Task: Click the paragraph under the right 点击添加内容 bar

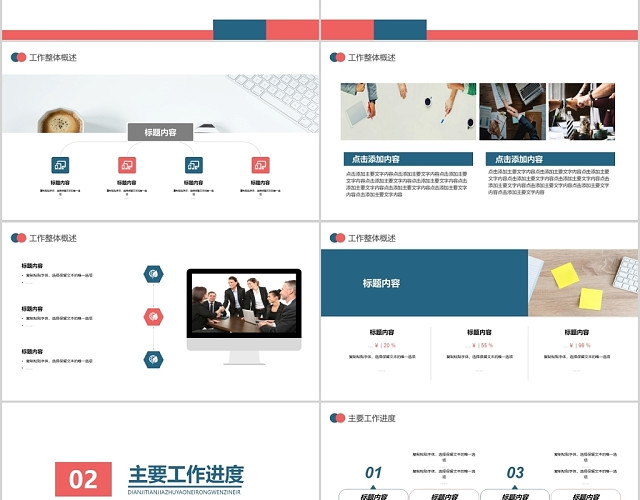Action: [x=549, y=182]
